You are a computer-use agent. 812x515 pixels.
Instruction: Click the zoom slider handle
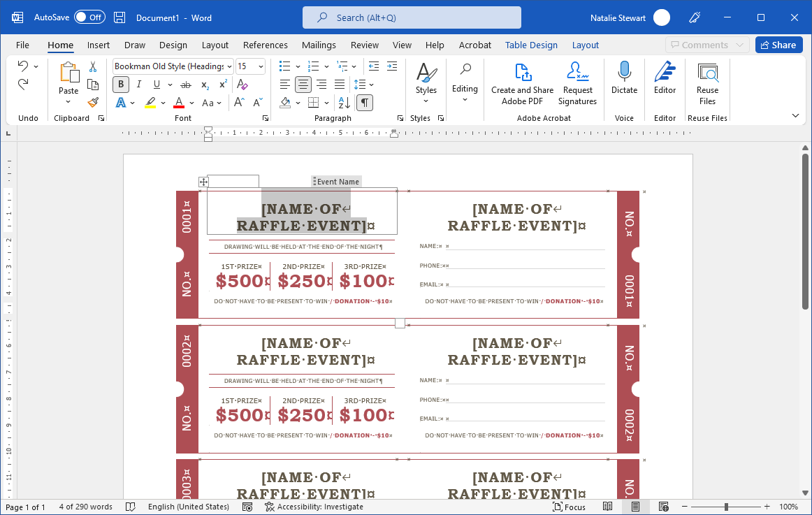pos(727,507)
